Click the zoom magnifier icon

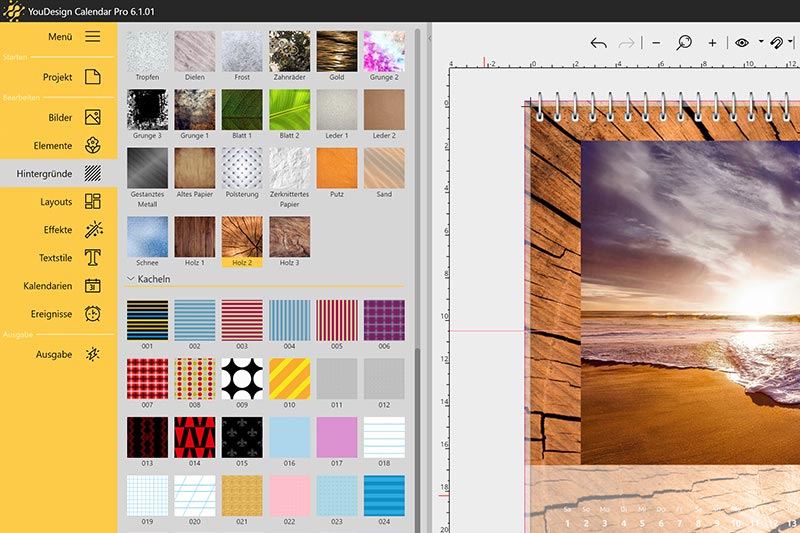point(684,43)
